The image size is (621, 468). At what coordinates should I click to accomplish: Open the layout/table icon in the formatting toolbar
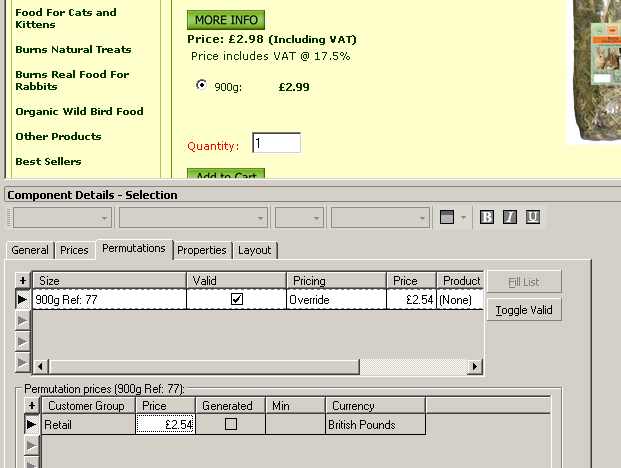(x=447, y=217)
